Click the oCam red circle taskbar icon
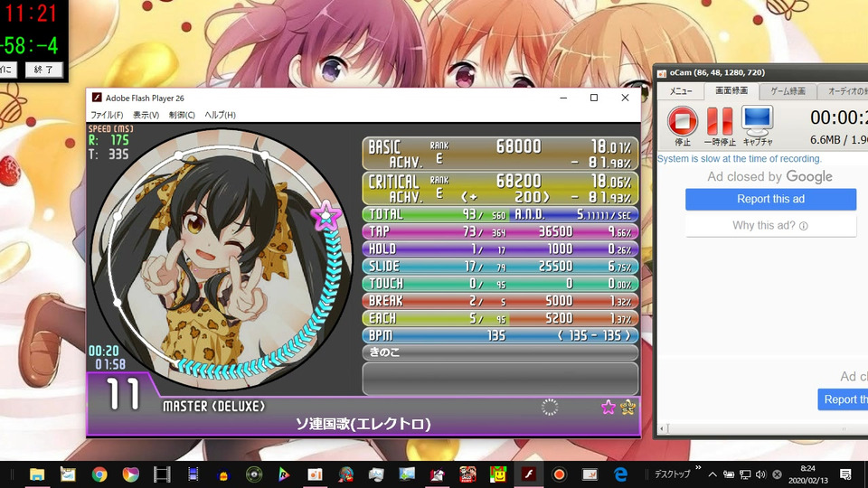Viewport: 868px width, 488px height. (559, 474)
